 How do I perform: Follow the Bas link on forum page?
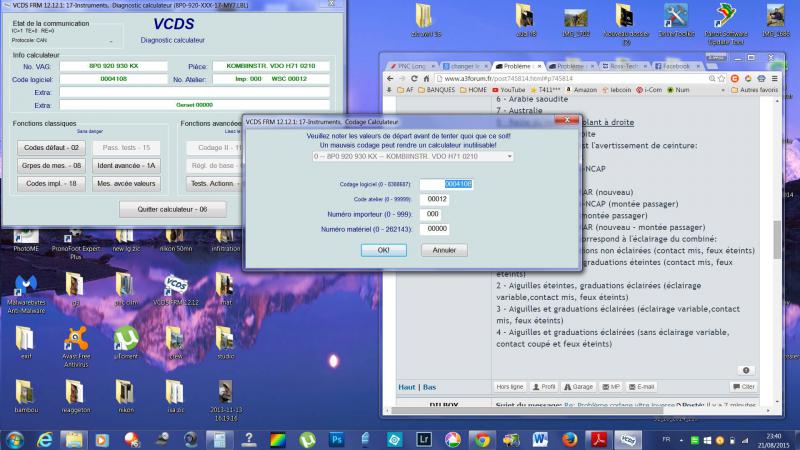click(429, 387)
